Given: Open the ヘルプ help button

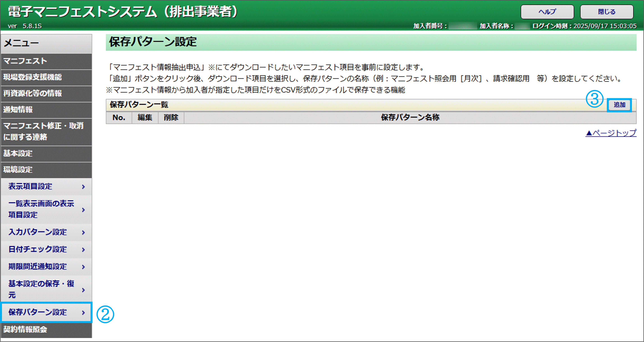Looking at the screenshot, I should (x=547, y=12).
